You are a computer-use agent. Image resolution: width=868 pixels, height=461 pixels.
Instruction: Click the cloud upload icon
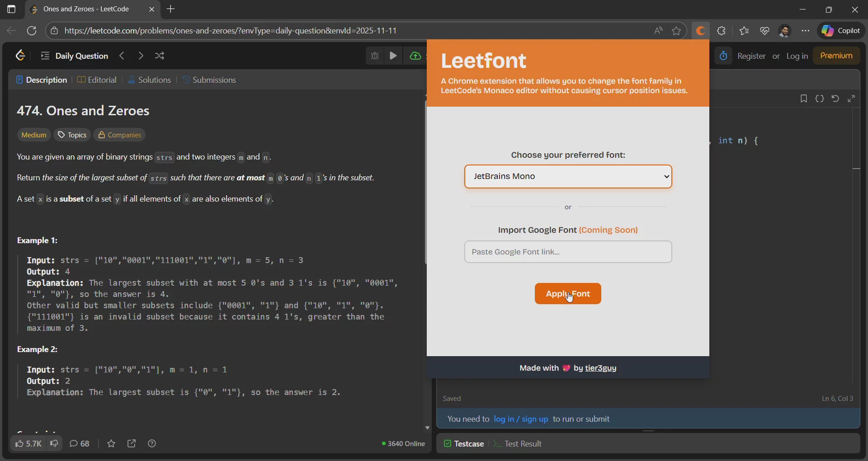[415, 56]
